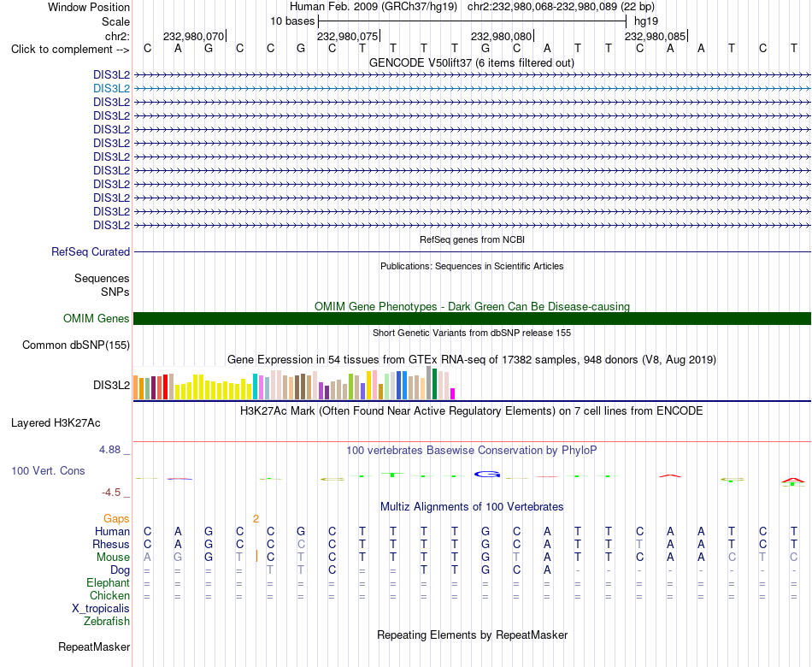Click the RepeatMasker track label
The image size is (812, 667).
(94, 646)
